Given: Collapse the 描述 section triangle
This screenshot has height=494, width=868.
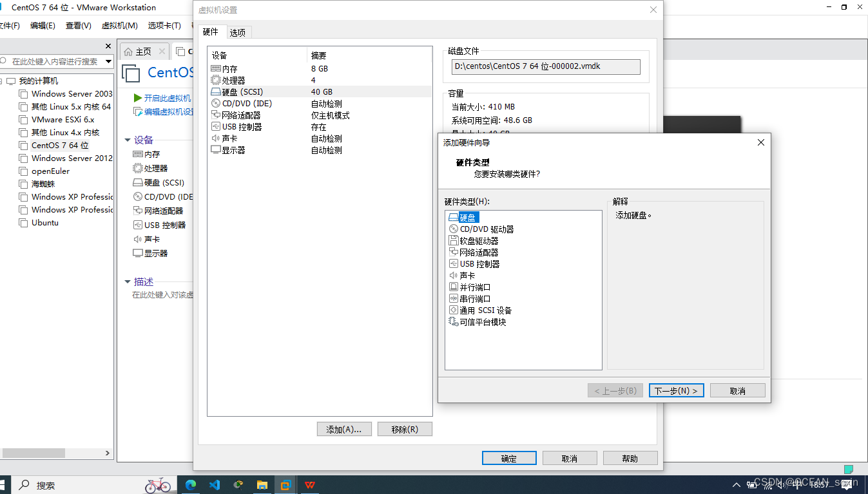Looking at the screenshot, I should tap(128, 281).
